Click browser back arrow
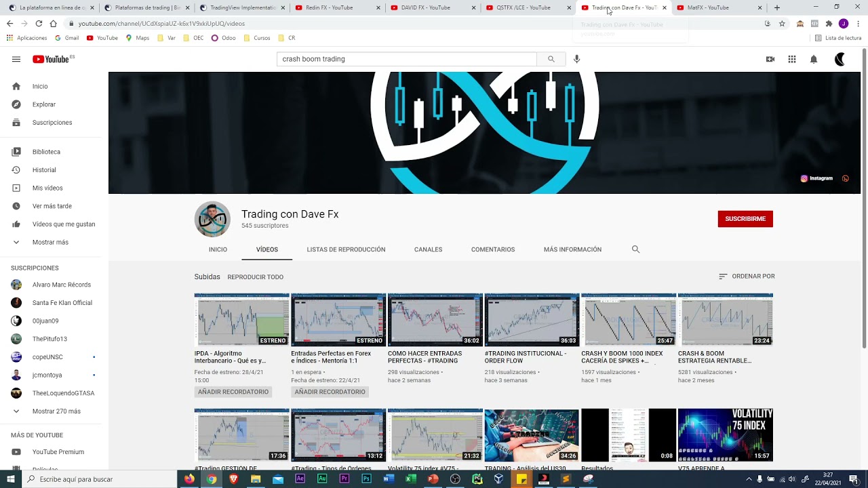 pyautogui.click(x=9, y=23)
